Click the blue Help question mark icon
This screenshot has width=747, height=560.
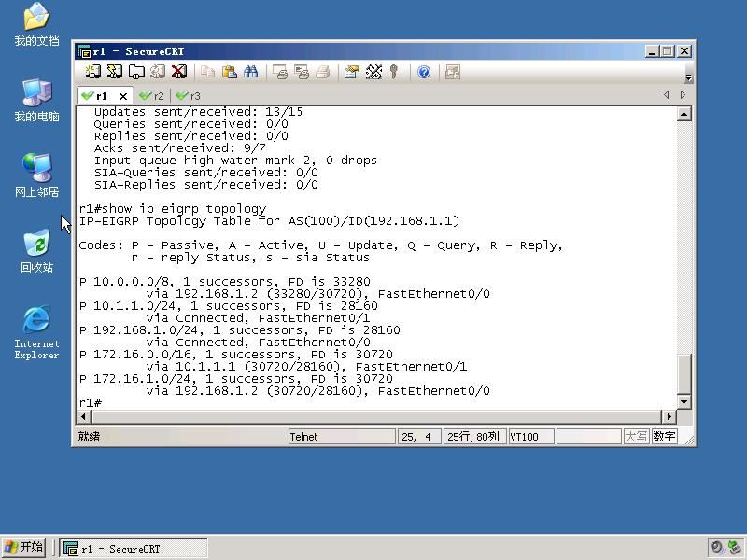pyautogui.click(x=424, y=72)
